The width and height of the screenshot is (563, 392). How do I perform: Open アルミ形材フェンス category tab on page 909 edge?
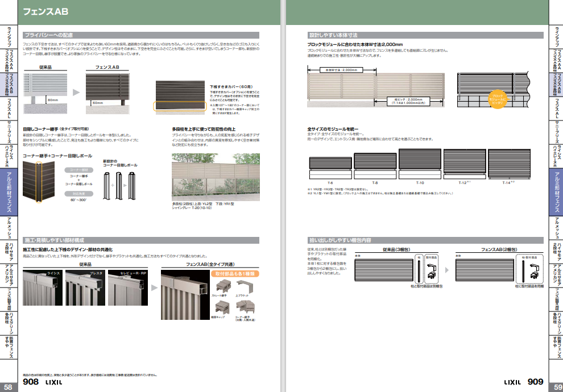click(x=556, y=192)
